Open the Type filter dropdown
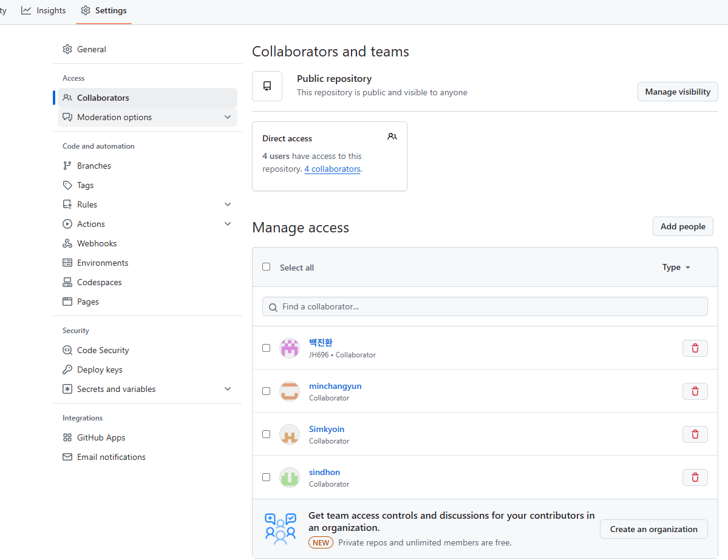 point(676,267)
